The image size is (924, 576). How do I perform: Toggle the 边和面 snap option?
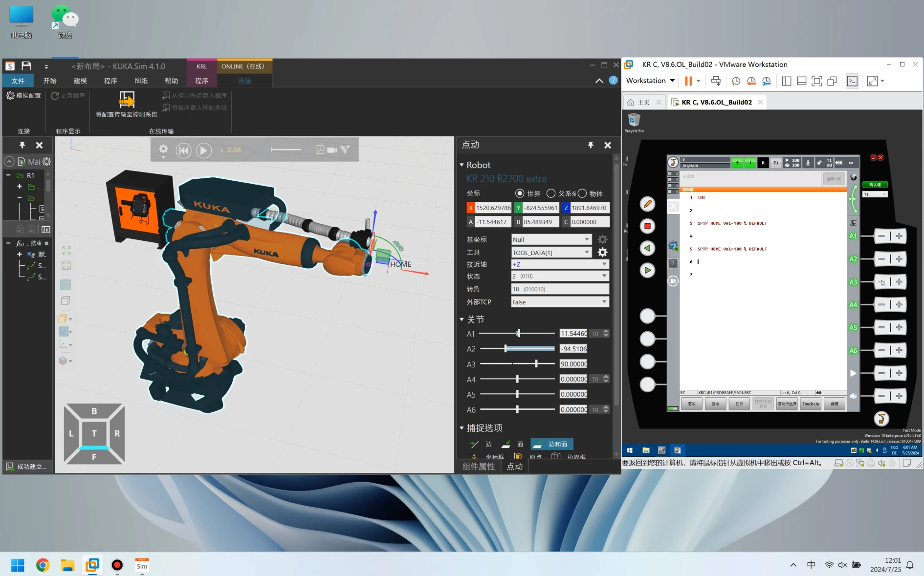click(552, 444)
